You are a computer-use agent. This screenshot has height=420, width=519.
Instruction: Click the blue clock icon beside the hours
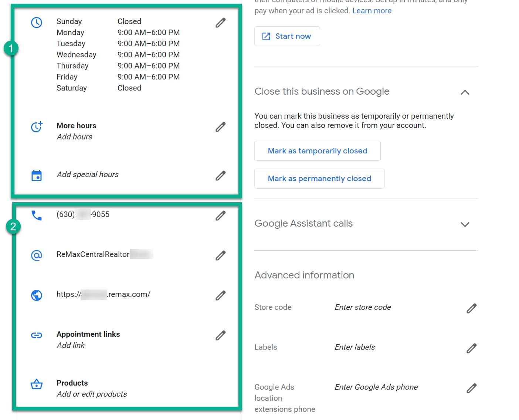[x=37, y=23]
